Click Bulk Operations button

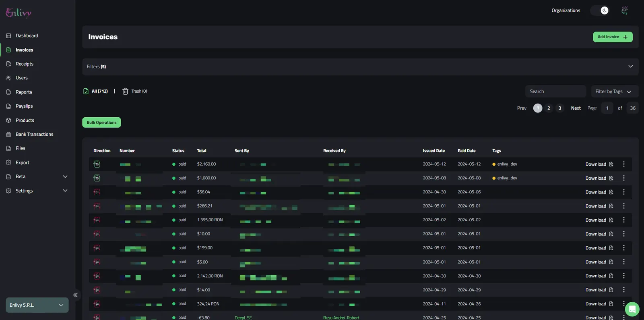point(101,123)
